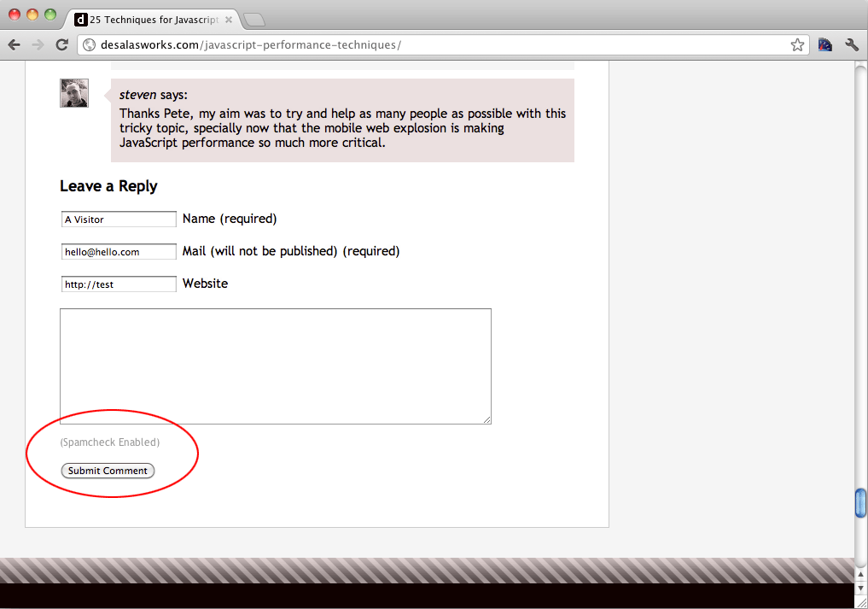Click the browser extension icon beside star

(x=824, y=45)
